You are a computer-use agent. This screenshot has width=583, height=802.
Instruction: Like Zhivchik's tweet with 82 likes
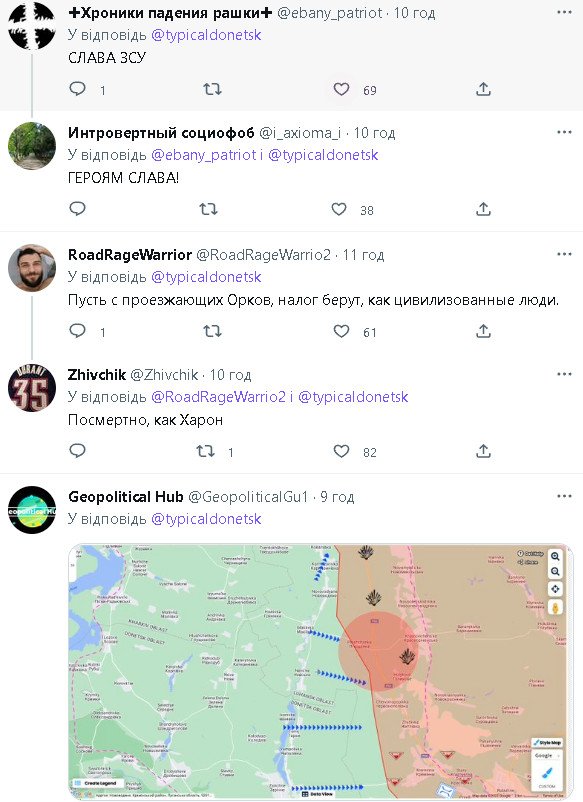tap(341, 451)
